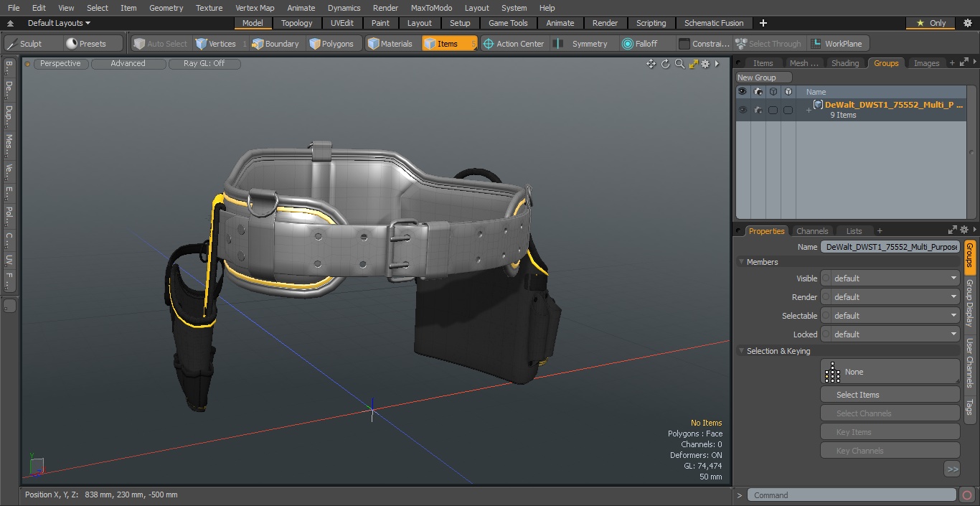The height and width of the screenshot is (506, 980).
Task: Switch to the Shading panel tab
Action: [845, 63]
